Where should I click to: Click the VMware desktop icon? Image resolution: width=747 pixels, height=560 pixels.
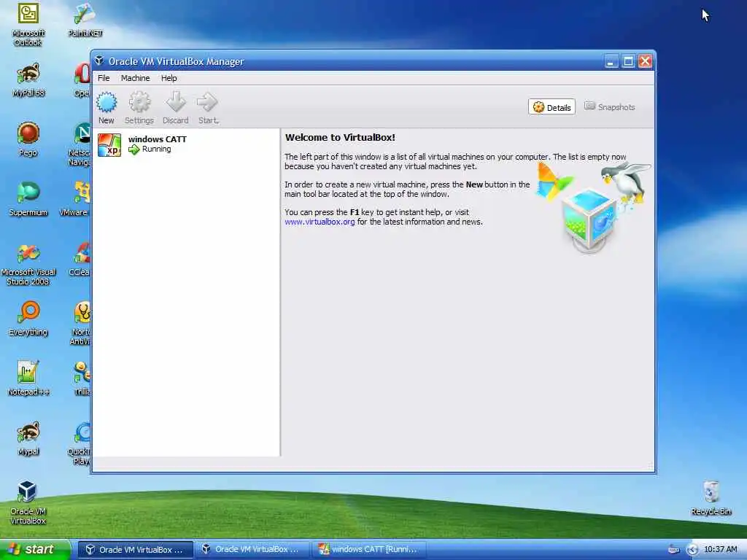click(82, 192)
